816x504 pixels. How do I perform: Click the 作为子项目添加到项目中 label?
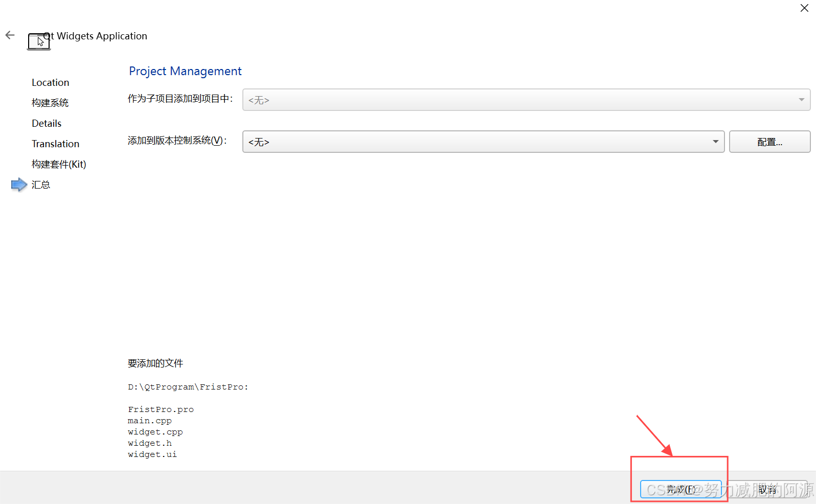(180, 99)
